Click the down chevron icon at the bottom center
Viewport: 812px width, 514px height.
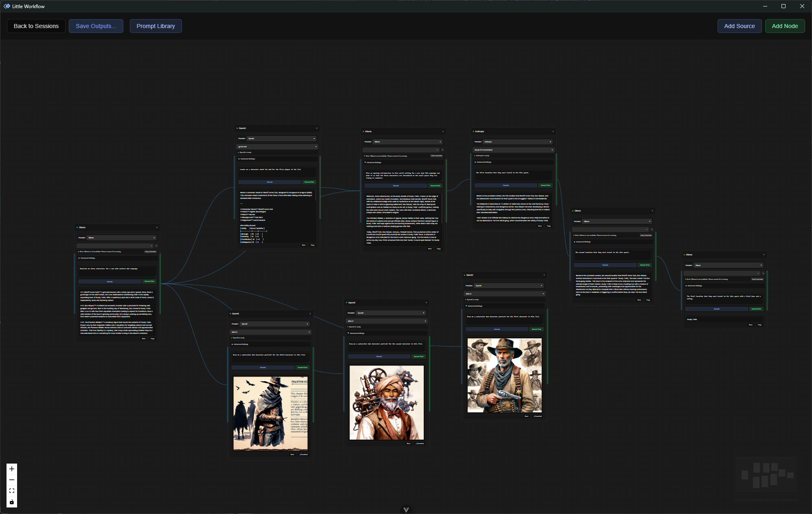(406, 510)
